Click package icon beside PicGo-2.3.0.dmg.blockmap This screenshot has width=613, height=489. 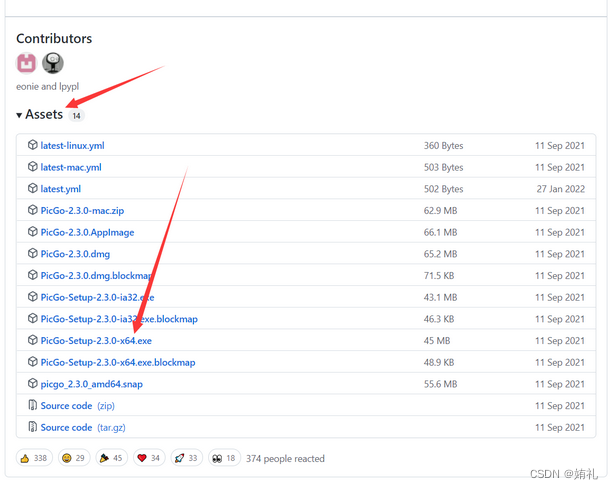pos(32,275)
